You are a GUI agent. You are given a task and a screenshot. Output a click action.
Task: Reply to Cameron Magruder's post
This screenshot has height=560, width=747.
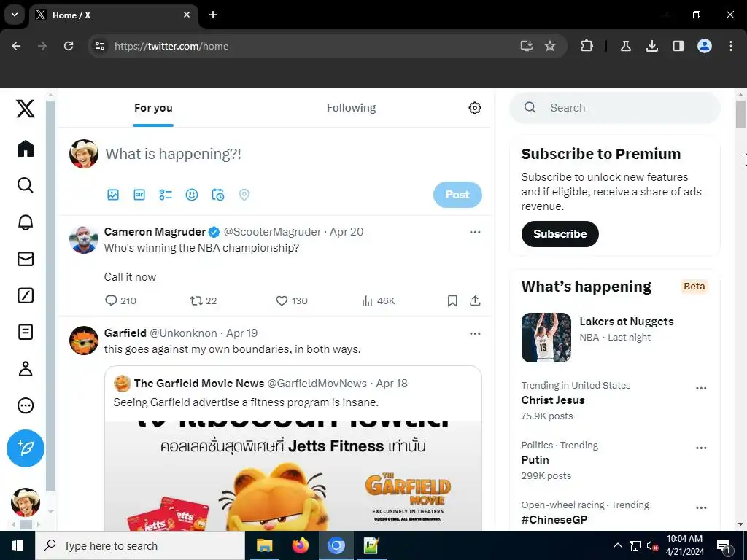[120, 301]
